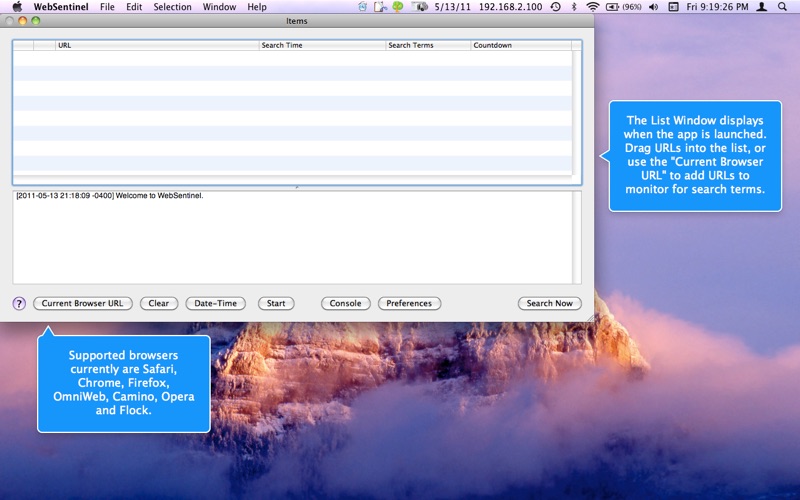
Task: Open the Window menu
Action: [x=219, y=7]
